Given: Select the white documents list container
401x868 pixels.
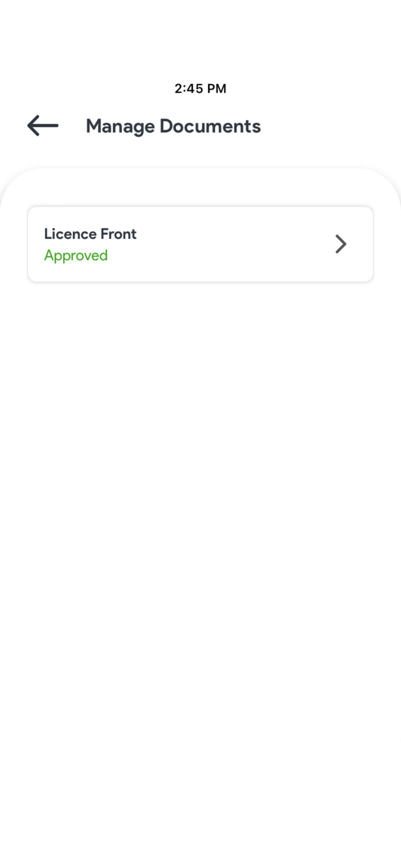Looking at the screenshot, I should coord(200,405).
